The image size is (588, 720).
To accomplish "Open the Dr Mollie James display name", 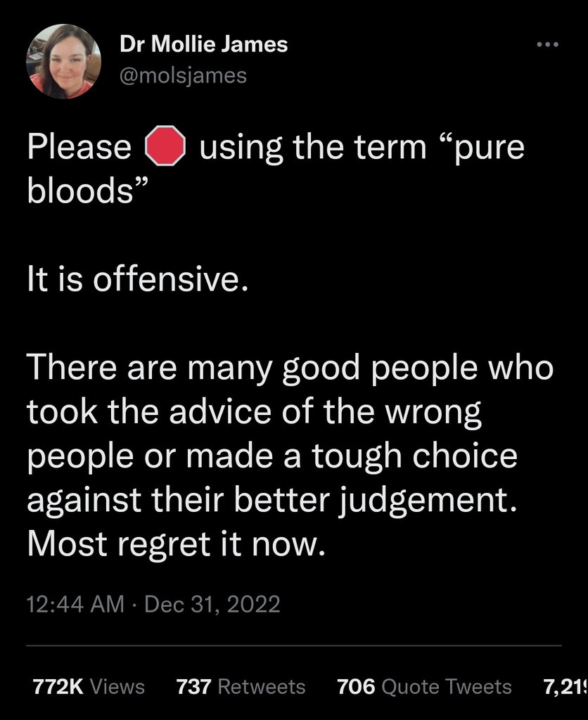I will [203, 44].
